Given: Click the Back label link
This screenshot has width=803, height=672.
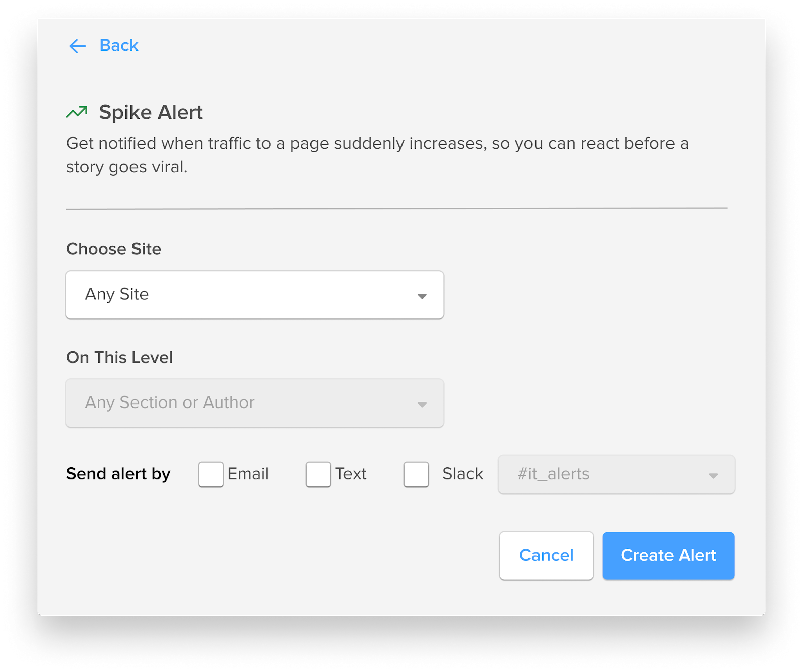Looking at the screenshot, I should (x=119, y=46).
